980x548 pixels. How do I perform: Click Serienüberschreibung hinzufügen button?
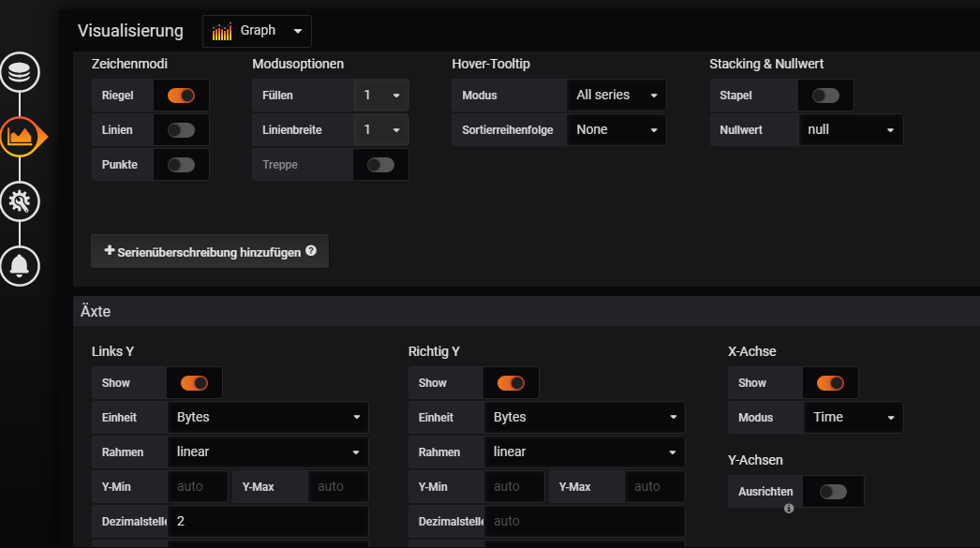coord(210,252)
